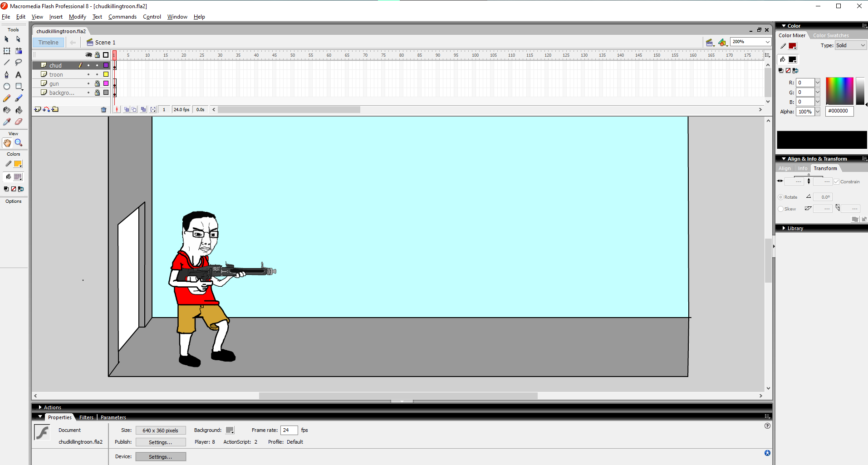
Task: Click the document size 640 x 360 button
Action: tap(161, 431)
